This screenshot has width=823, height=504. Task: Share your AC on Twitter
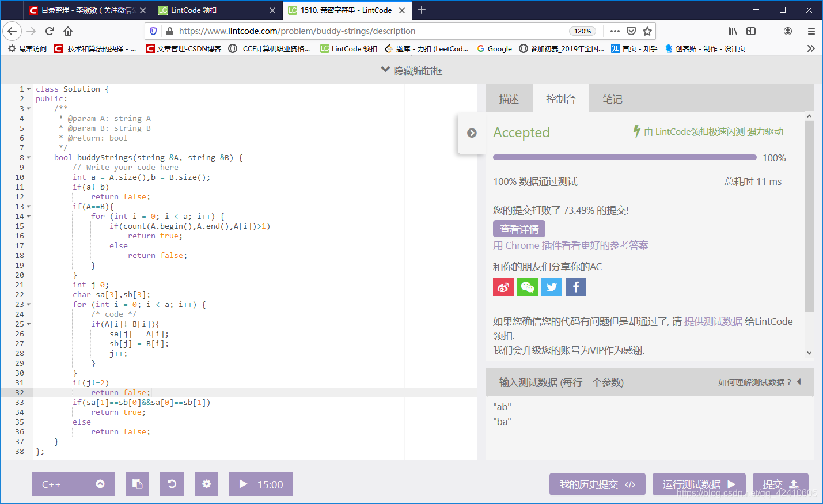[551, 286]
